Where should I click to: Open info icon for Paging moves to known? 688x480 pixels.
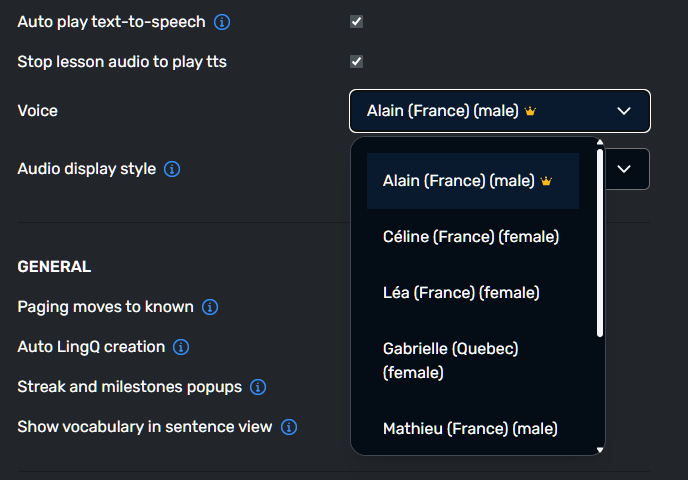tap(210, 307)
